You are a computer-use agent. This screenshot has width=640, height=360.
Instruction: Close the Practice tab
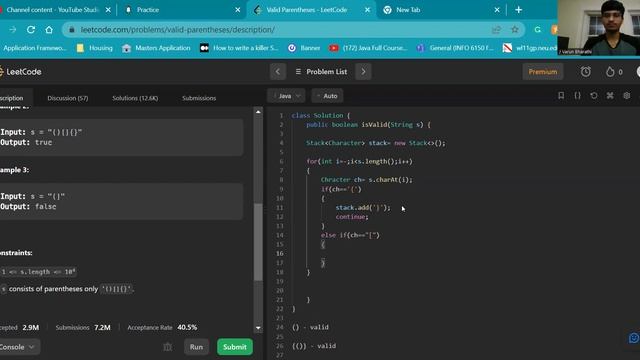click(x=238, y=10)
